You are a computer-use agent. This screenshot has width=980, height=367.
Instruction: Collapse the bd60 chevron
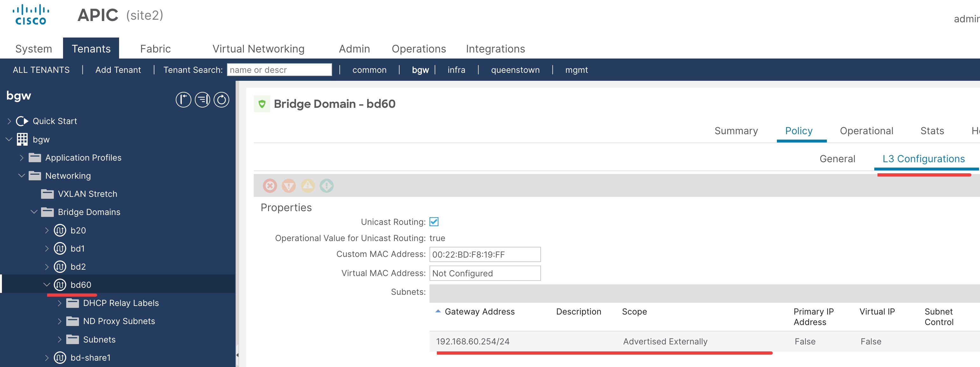tap(47, 285)
